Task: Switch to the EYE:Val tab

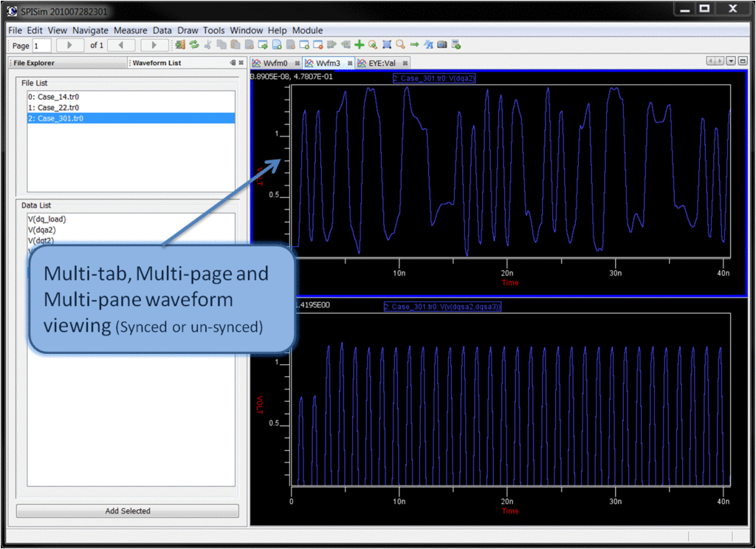Action: tap(381, 64)
